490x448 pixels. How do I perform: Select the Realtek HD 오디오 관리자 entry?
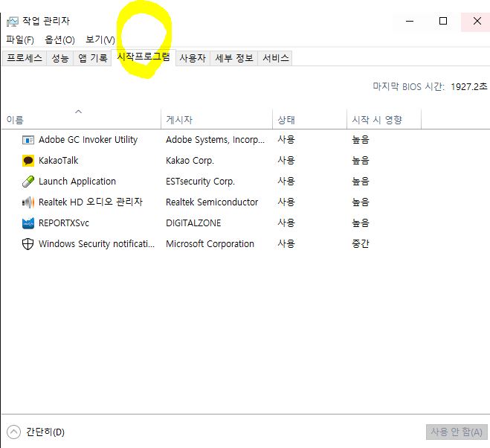91,202
